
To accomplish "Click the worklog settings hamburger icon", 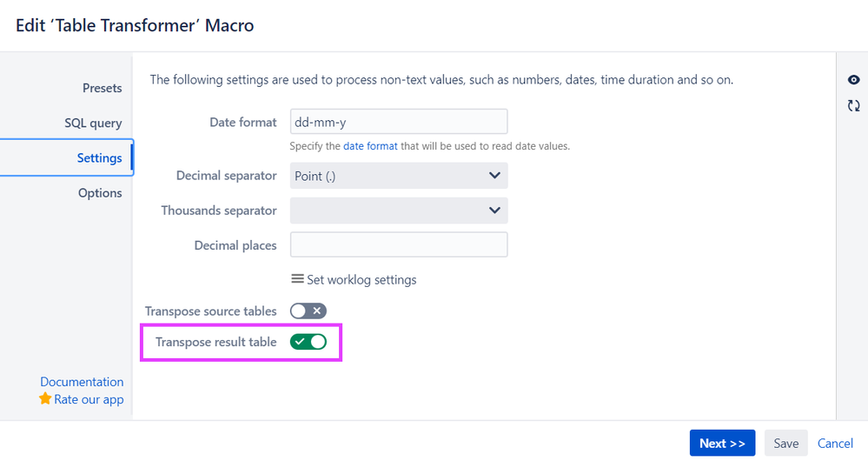I will point(297,279).
